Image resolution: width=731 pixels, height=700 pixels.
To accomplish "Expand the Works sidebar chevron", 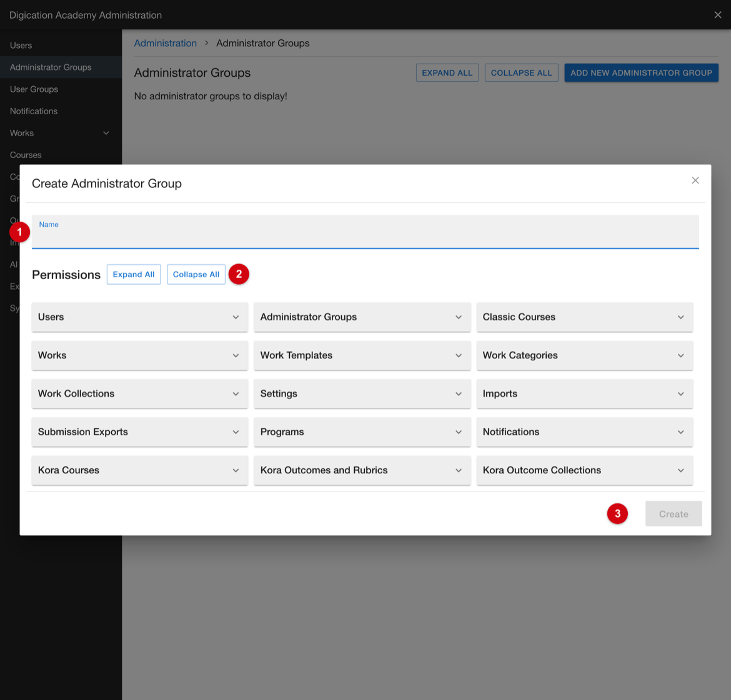I will point(106,133).
